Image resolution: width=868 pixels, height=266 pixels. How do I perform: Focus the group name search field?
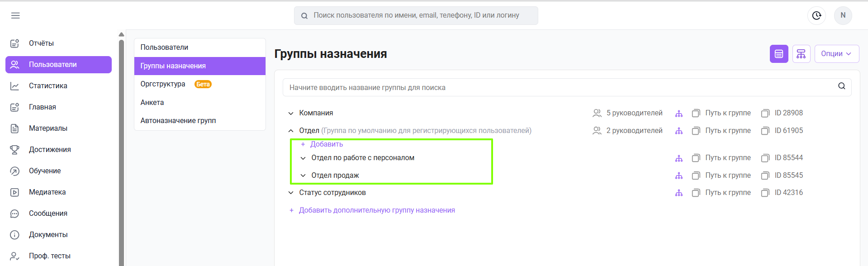tap(567, 87)
